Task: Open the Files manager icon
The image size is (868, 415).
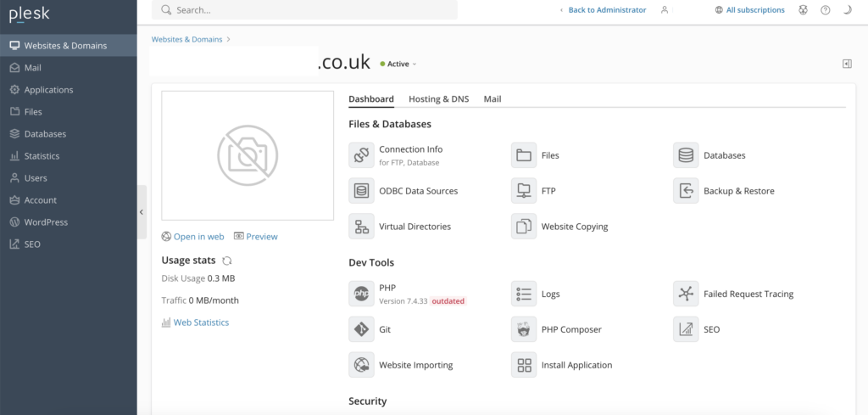Action: [524, 155]
